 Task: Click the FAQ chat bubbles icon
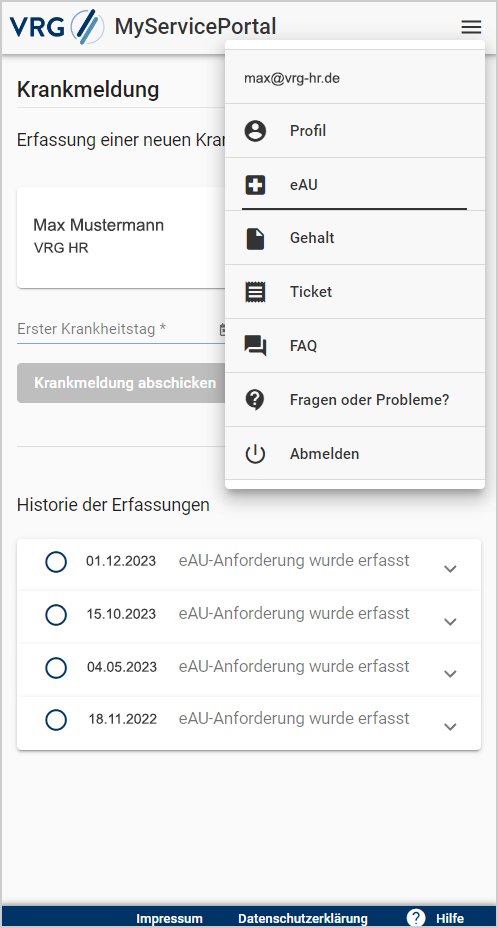(x=255, y=346)
